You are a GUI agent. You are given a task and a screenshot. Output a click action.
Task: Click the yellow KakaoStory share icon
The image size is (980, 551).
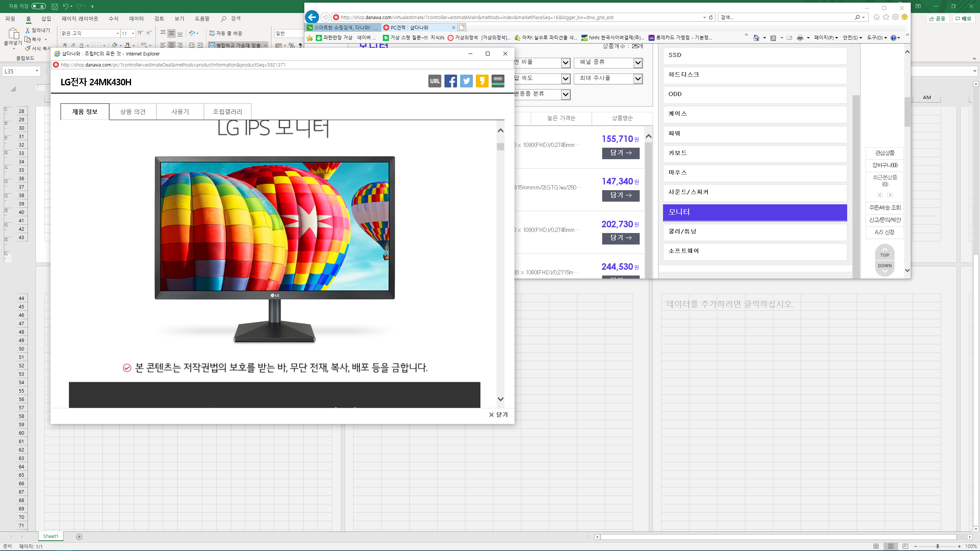click(x=482, y=81)
